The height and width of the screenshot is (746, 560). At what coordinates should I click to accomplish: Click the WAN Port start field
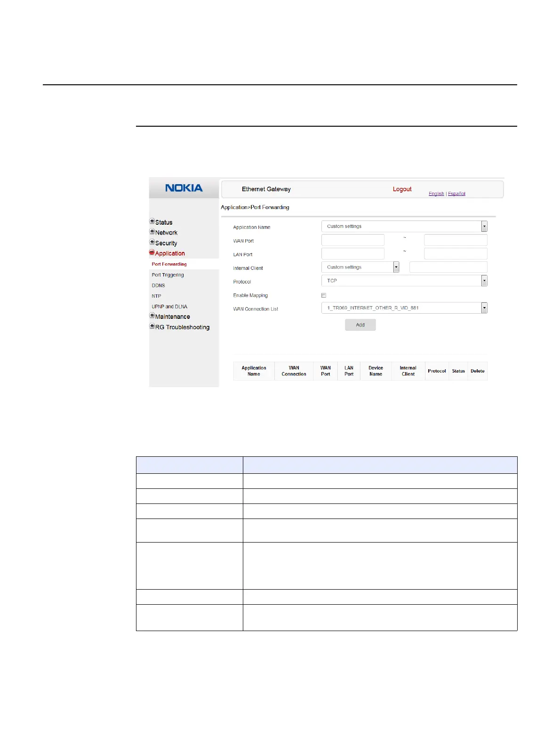pyautogui.click(x=353, y=240)
